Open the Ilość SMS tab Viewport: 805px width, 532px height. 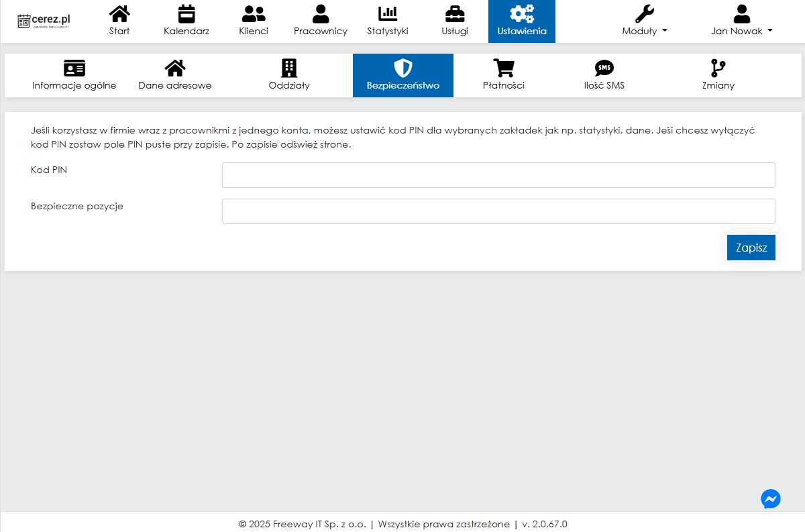point(604,75)
